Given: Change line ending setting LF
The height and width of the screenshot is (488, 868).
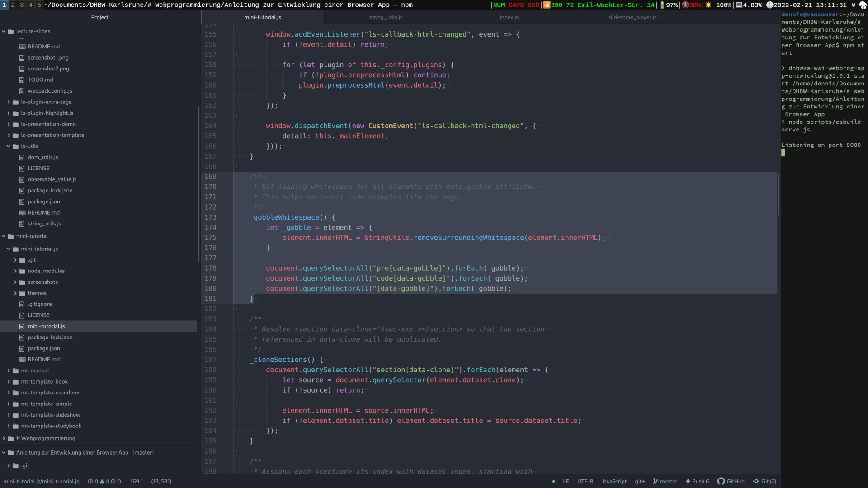Looking at the screenshot, I should click(566, 482).
